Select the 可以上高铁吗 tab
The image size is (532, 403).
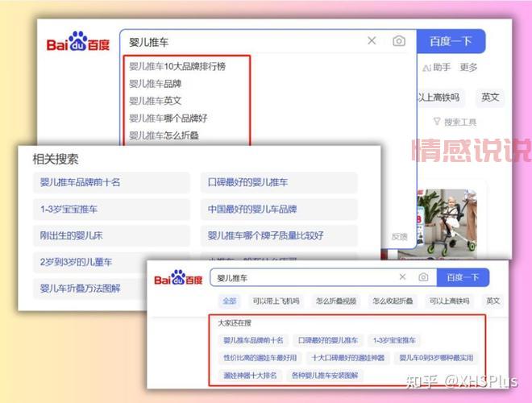click(x=449, y=301)
